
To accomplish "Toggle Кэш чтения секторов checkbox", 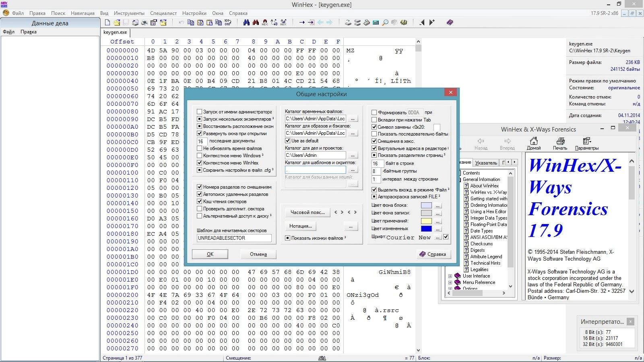I will (x=200, y=202).
